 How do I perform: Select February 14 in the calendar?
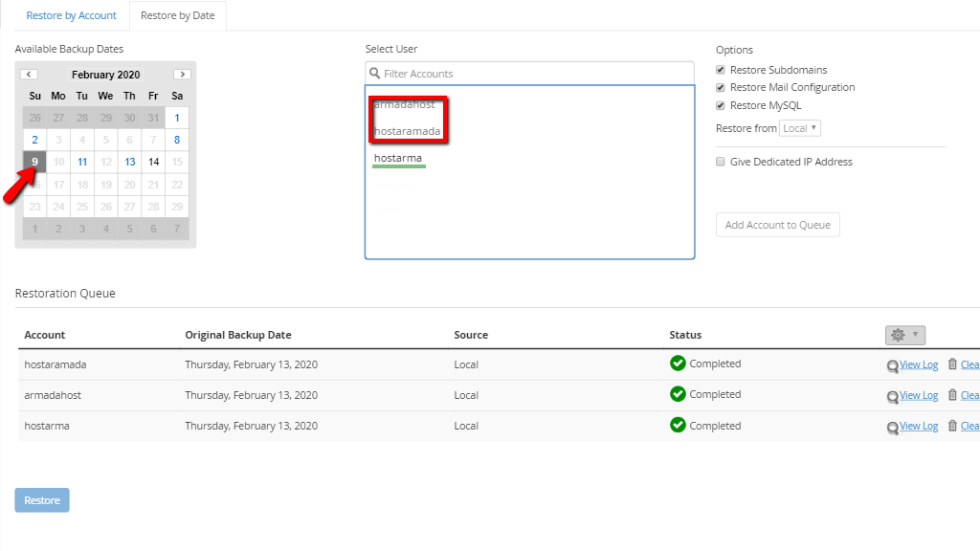pos(153,162)
